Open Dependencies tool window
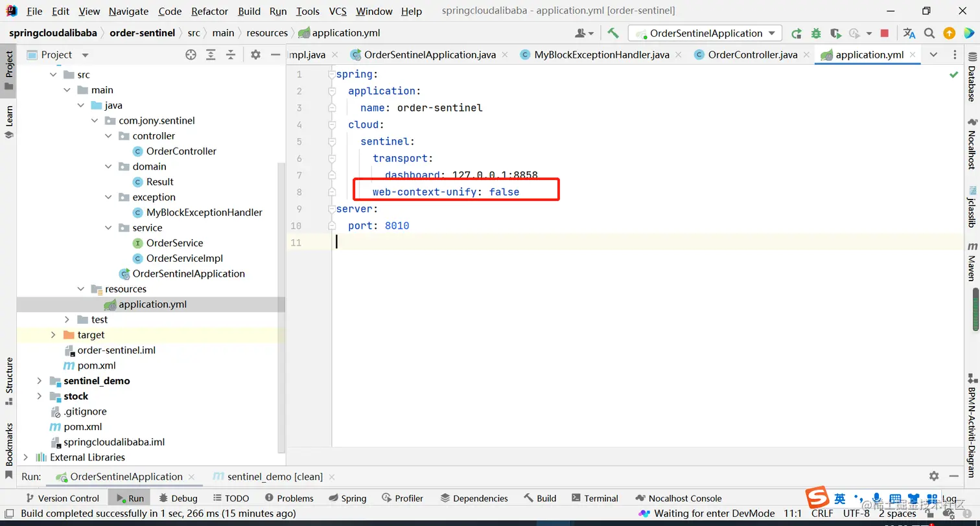 tap(474, 498)
